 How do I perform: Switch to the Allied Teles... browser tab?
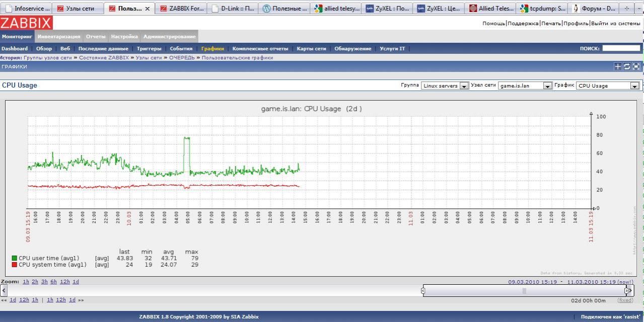pyautogui.click(x=490, y=9)
